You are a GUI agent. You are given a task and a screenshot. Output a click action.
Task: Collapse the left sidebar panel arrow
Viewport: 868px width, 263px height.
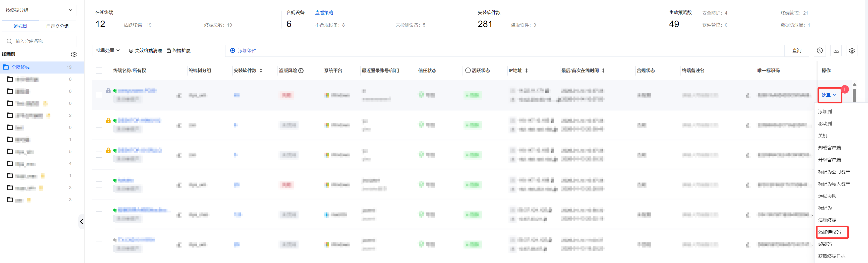[x=81, y=222]
